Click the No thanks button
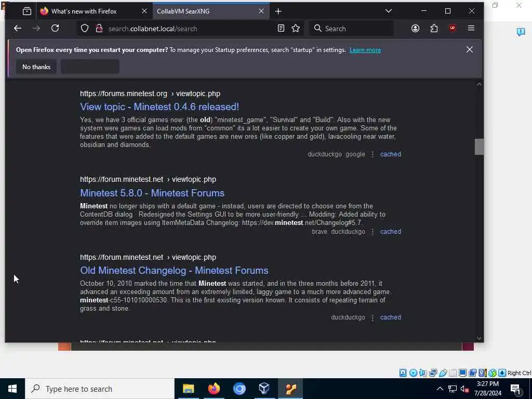This screenshot has width=532, height=399. pos(36,67)
